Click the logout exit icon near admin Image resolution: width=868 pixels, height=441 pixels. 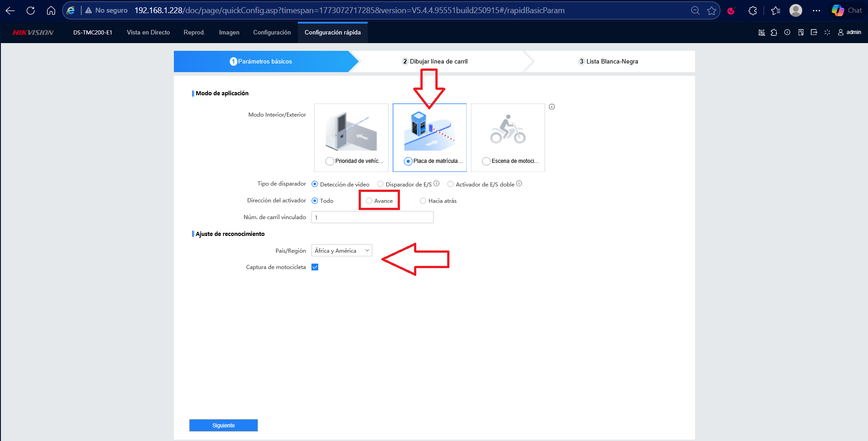(814, 32)
